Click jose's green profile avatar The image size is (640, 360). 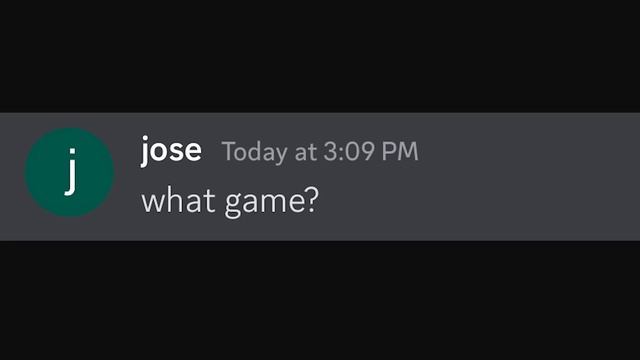(x=69, y=172)
